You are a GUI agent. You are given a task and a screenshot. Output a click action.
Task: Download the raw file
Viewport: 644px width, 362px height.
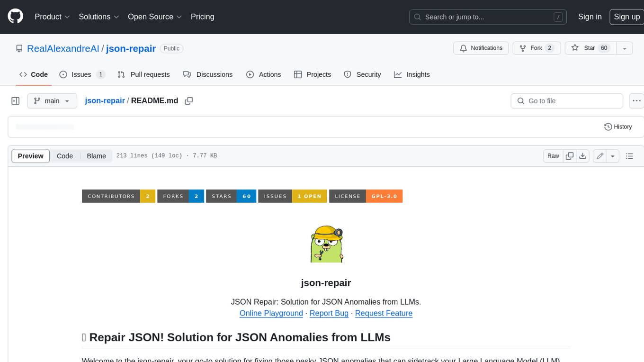(583, 156)
